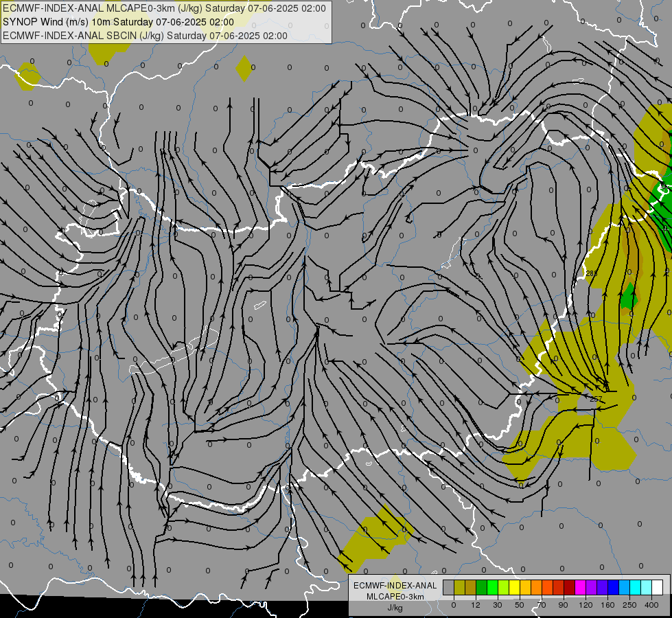Click the magenta legend swatch
The width and height of the screenshot is (672, 618).
pos(580,587)
